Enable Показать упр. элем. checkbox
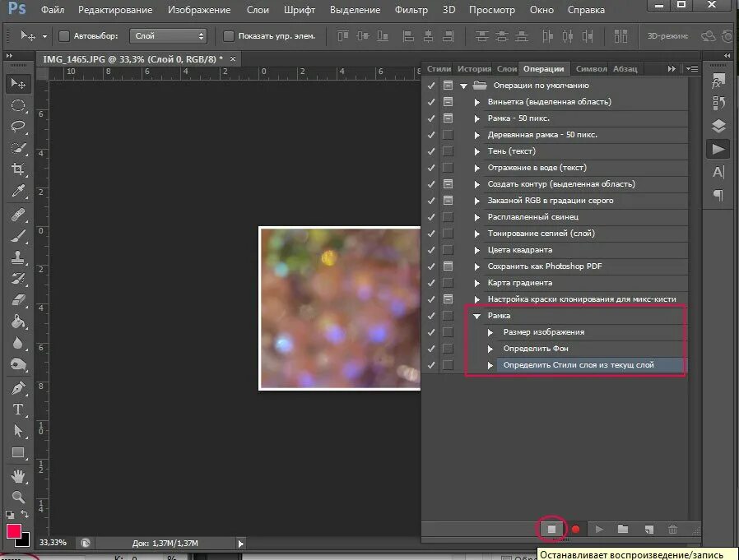This screenshot has height=560, width=739. pyautogui.click(x=229, y=36)
